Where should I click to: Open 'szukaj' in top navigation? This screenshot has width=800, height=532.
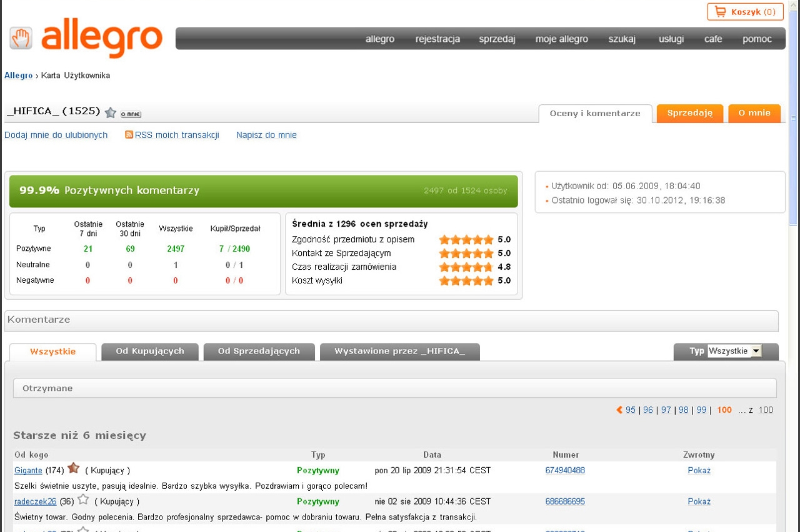click(x=622, y=39)
